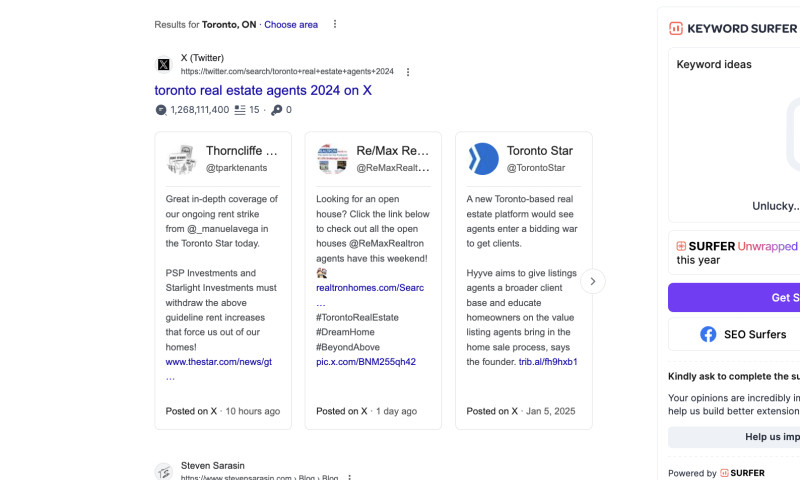This screenshot has height=480, width=800.
Task: Click the X (Twitter) favicon icon
Action: tap(164, 65)
